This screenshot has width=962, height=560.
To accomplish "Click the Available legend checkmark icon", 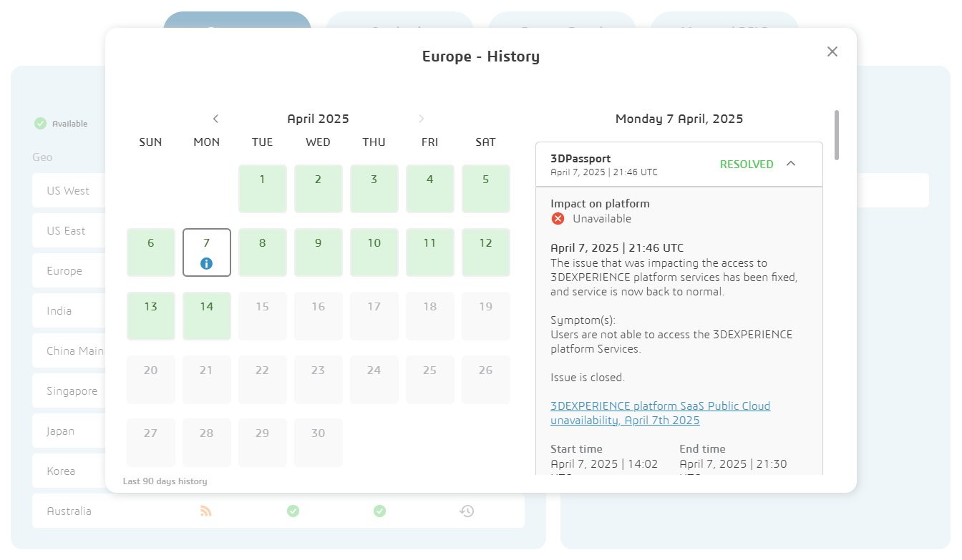I will pyautogui.click(x=41, y=123).
